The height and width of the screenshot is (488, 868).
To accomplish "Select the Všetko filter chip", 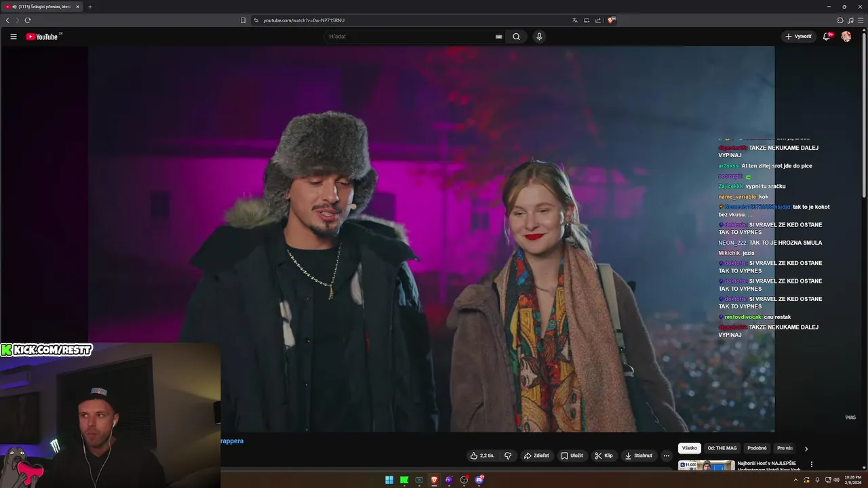I will [x=690, y=448].
